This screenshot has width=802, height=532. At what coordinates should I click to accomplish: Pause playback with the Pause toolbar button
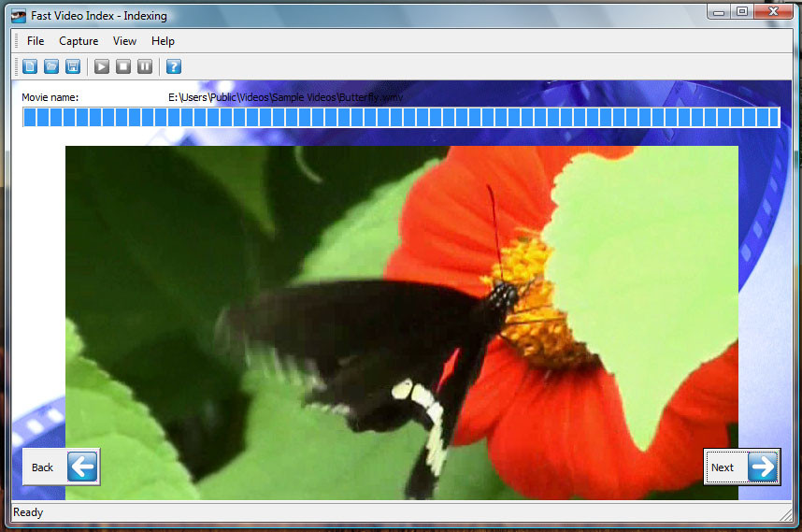click(x=145, y=66)
